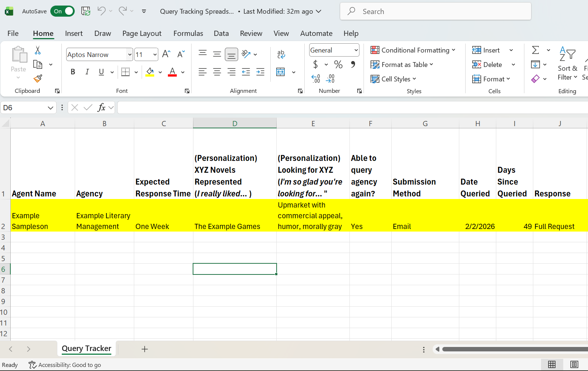Toggle Bold formatting
The height and width of the screenshot is (371, 588).
[73, 72]
